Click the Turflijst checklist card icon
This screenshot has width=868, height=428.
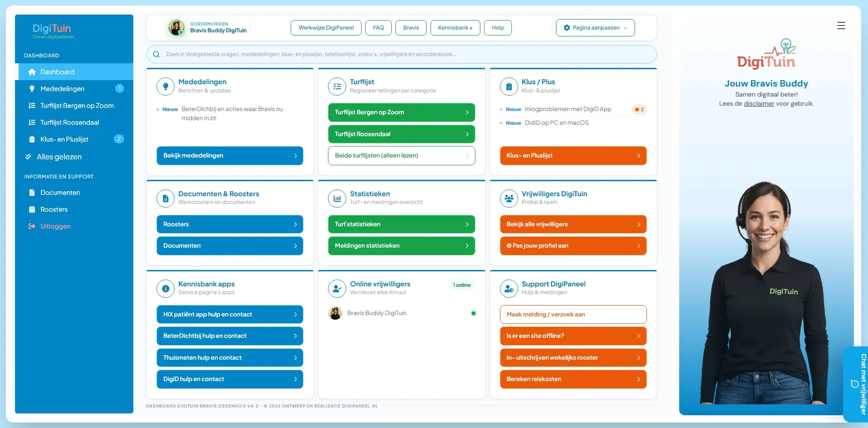click(x=337, y=86)
